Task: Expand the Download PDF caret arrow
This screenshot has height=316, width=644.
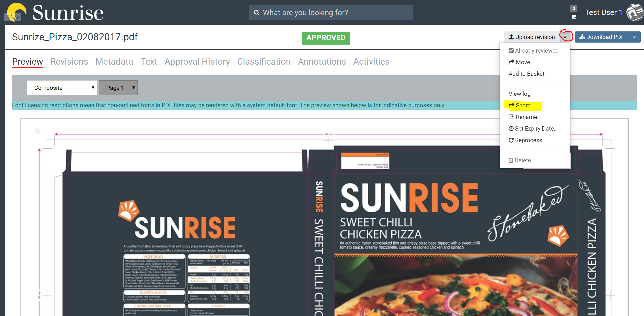Action: (634, 37)
